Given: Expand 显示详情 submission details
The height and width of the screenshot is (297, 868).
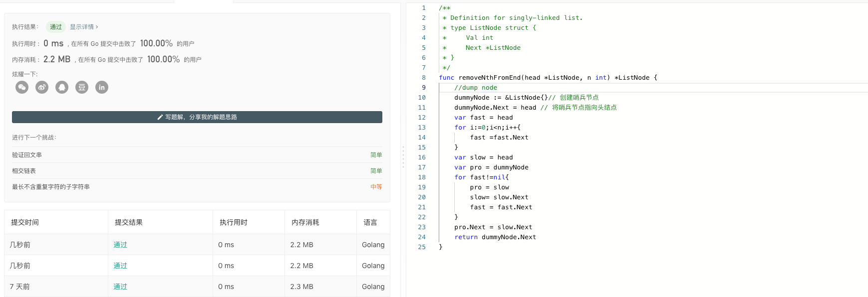Looking at the screenshot, I should pos(84,27).
